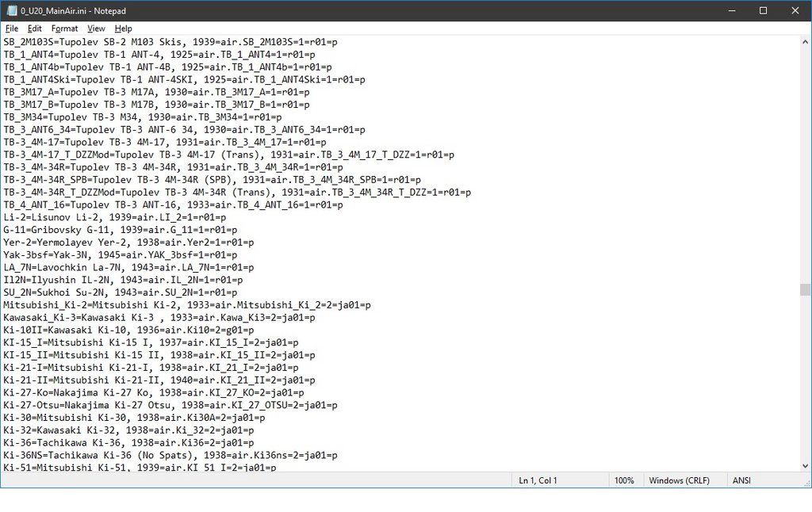Click the line Ki-27-Otsu=Nakajima Ki-27 Otsu
Image resolution: width=812 pixels, height=512 pixels.
pyautogui.click(x=170, y=405)
